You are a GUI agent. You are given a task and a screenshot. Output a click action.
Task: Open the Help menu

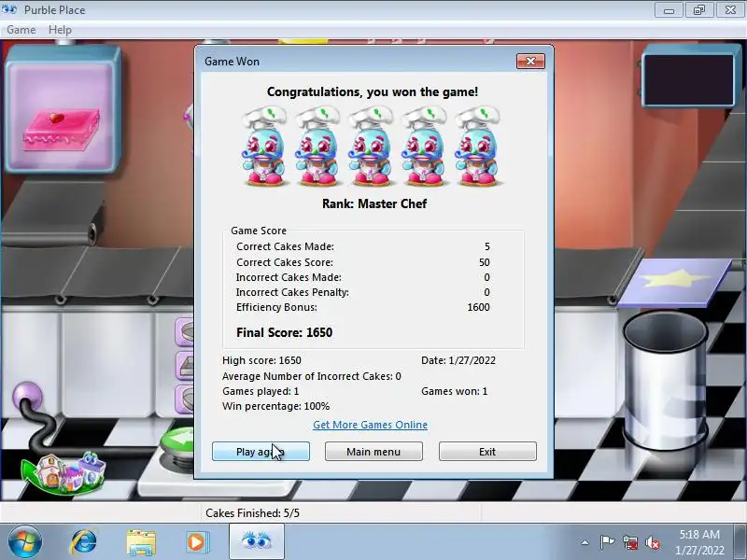pos(60,30)
